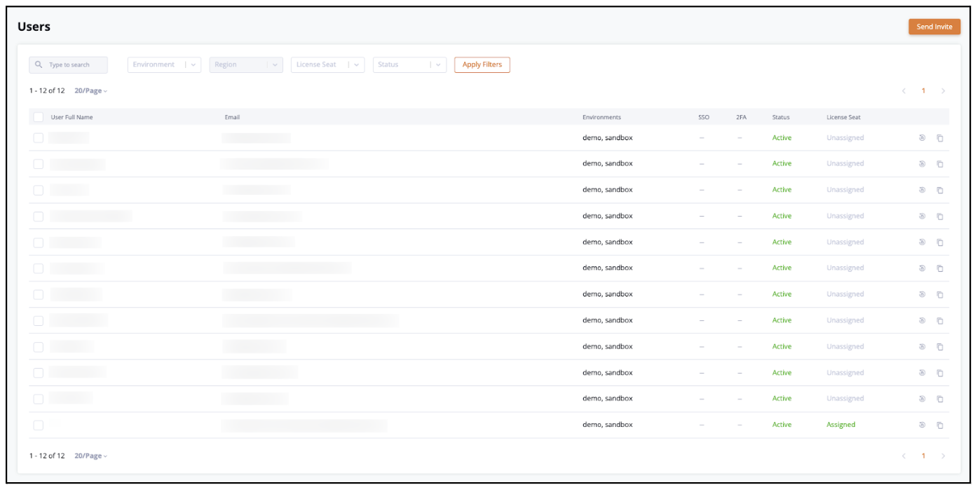This screenshot has width=980, height=492.
Task: Click the Apply Filters button
Action: point(482,64)
